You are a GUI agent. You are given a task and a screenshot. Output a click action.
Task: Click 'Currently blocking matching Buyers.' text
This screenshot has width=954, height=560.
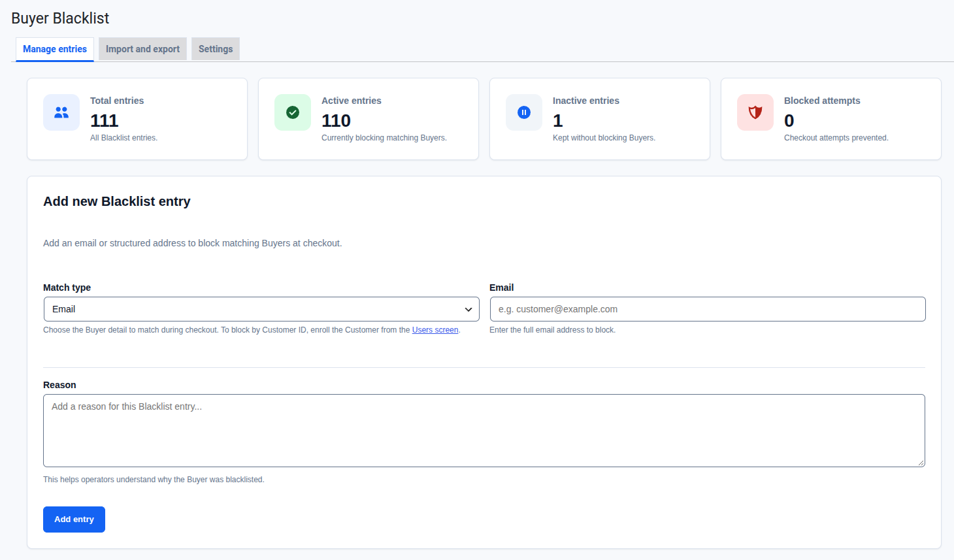(x=384, y=138)
